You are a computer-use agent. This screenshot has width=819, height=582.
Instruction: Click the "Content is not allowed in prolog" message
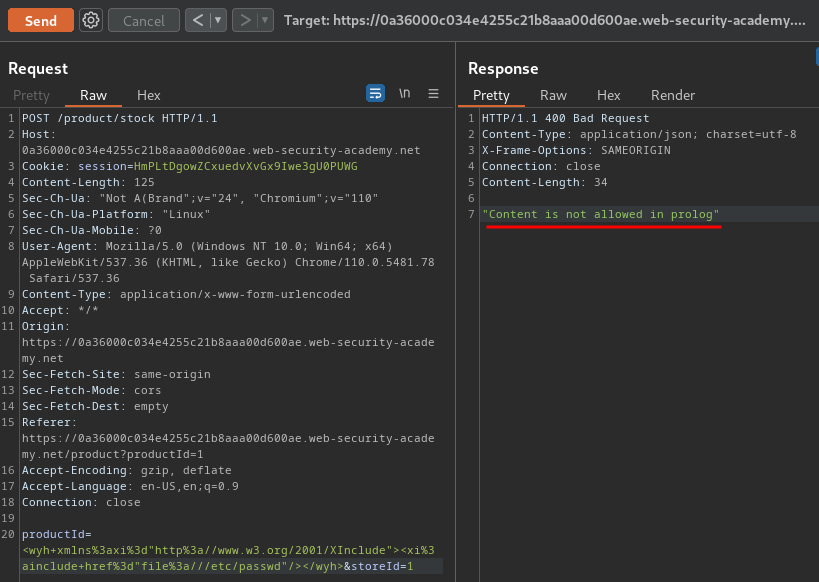[x=600, y=214]
